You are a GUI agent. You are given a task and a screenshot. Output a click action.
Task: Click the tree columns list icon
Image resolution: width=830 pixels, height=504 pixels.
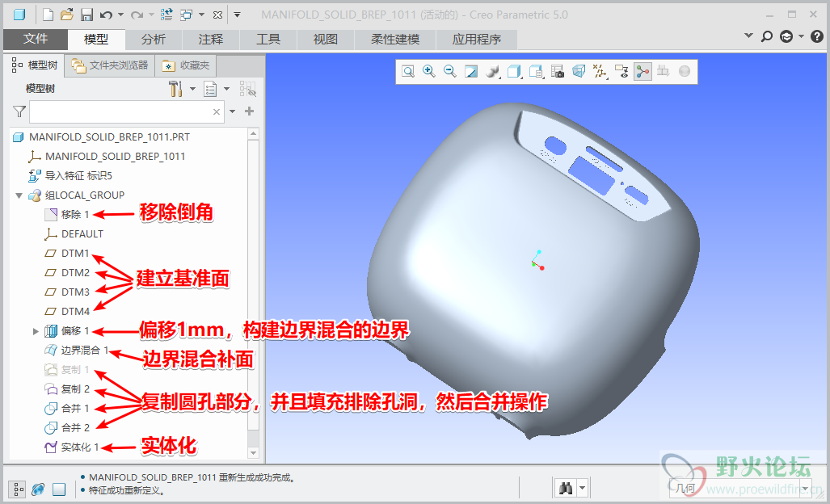(x=210, y=89)
